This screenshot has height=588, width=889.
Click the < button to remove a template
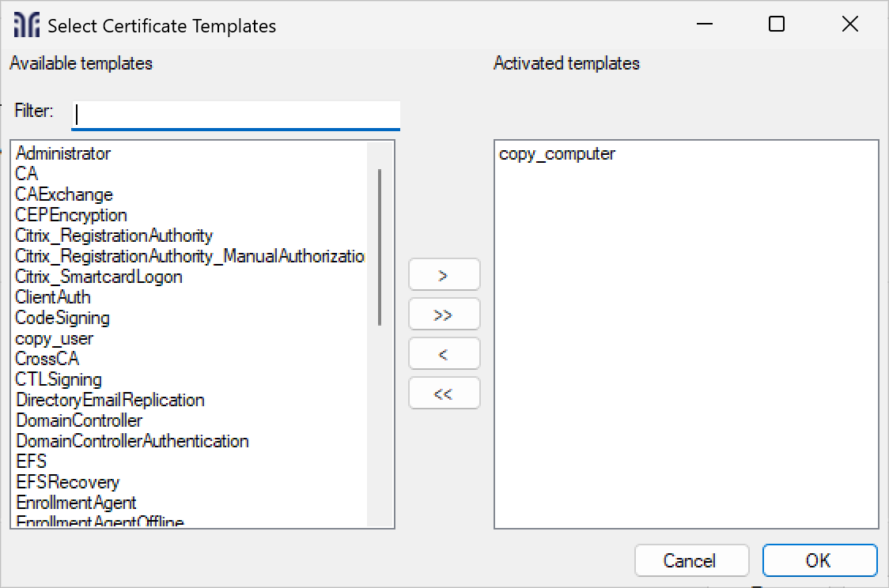point(444,353)
